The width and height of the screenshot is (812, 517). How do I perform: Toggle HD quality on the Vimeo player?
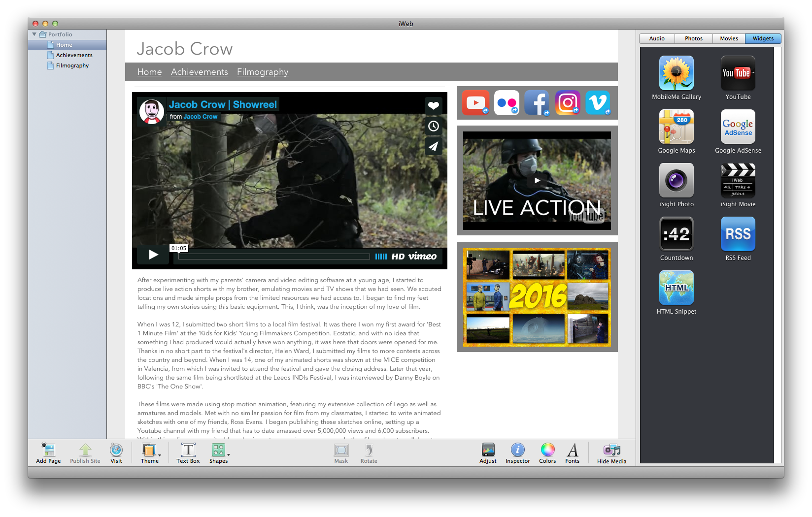pyautogui.click(x=398, y=257)
